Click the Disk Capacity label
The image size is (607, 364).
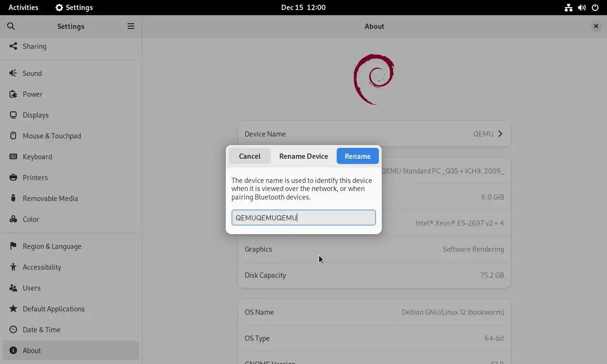(265, 275)
